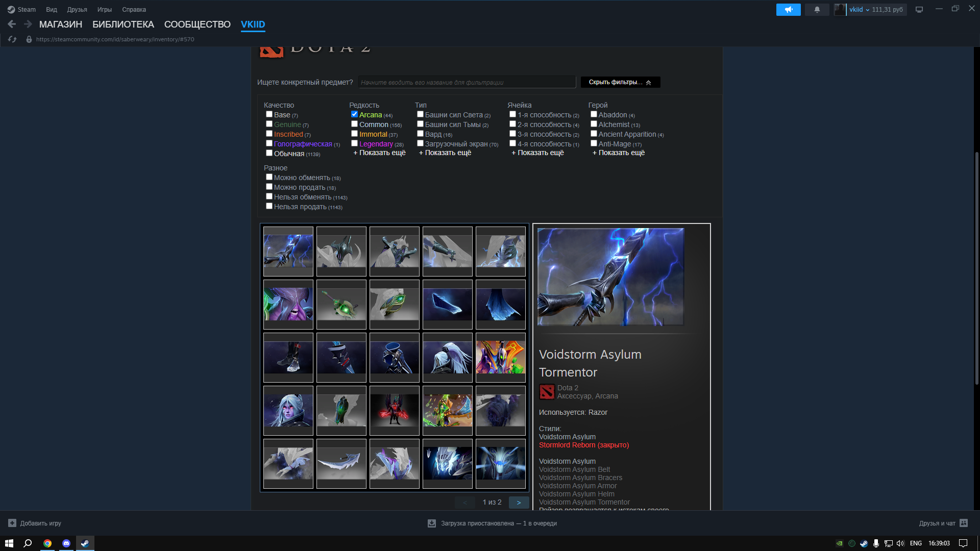Click the browser back arrow
This screenshot has width=980, height=551.
12,24
